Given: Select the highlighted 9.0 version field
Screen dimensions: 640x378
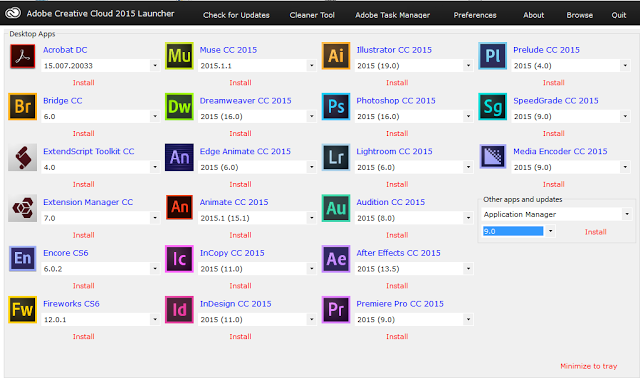Looking at the screenshot, I should 513,231.
